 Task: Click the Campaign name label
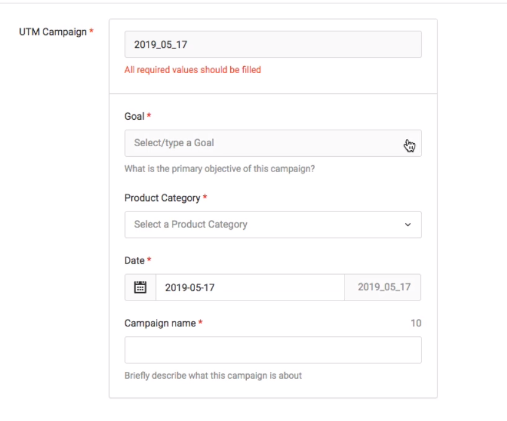click(x=160, y=323)
